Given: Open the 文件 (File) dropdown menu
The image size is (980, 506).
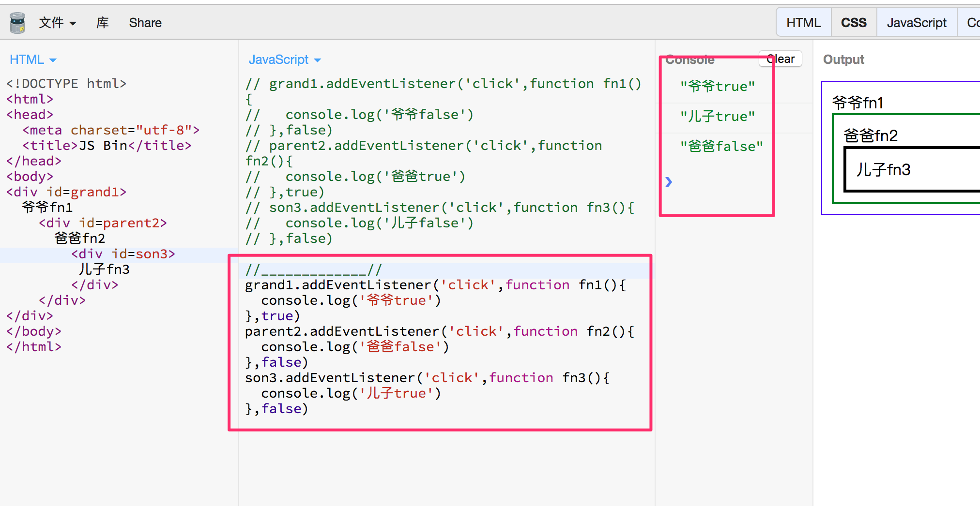Looking at the screenshot, I should [58, 23].
